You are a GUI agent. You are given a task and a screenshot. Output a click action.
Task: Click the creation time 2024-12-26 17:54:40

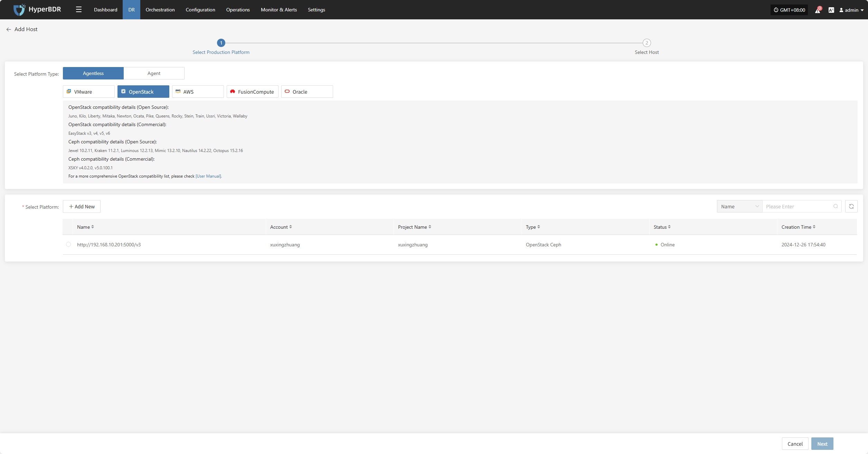pos(803,245)
